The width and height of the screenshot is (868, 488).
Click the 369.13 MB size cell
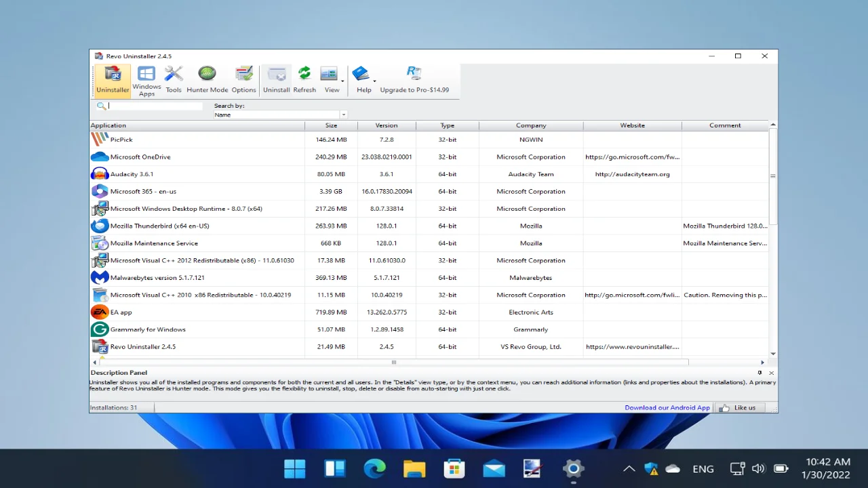pos(331,277)
